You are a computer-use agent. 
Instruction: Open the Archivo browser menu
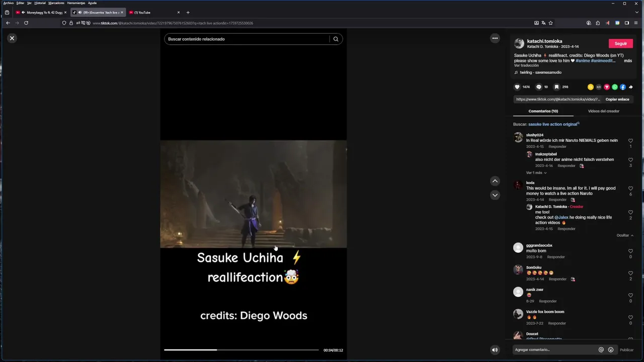[x=9, y=3]
